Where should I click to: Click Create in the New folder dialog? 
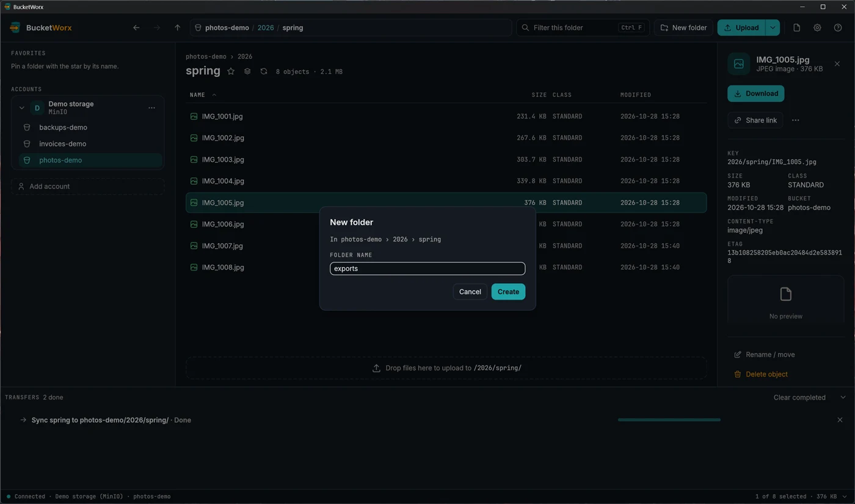tap(508, 292)
